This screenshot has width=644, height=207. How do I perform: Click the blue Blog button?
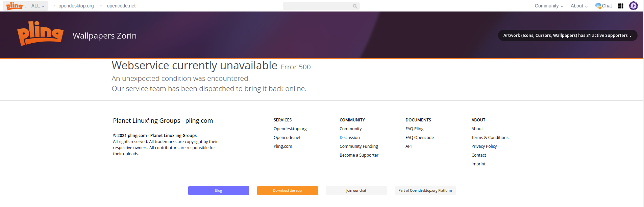point(219,190)
